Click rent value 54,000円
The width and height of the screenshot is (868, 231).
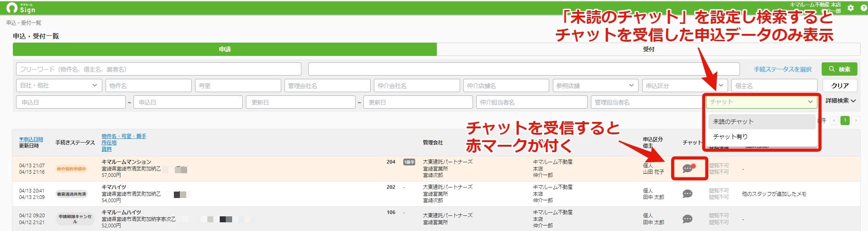pos(111,200)
